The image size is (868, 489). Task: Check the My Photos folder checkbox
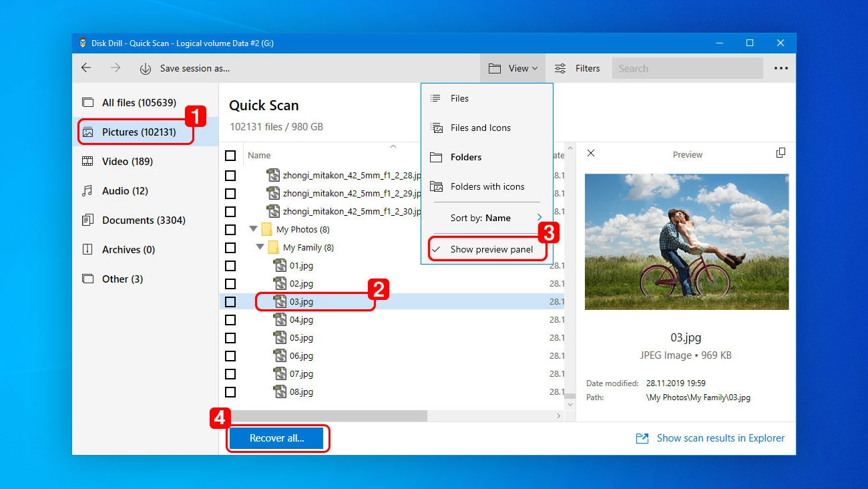click(230, 230)
